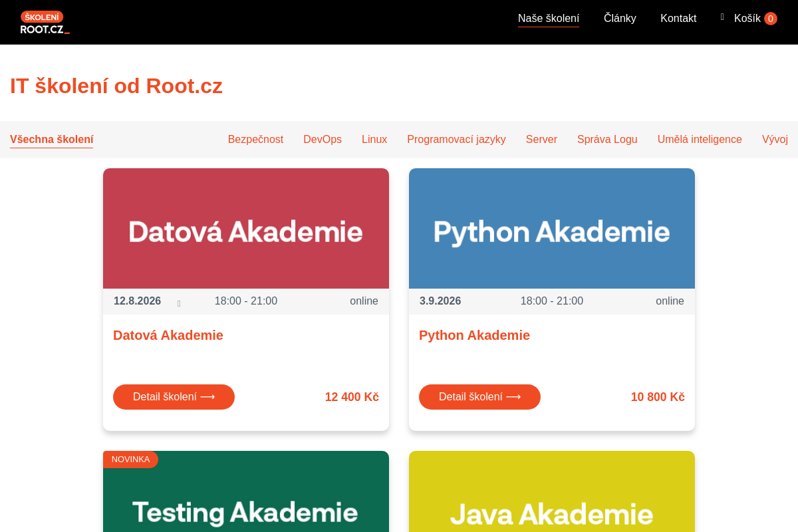Screen dimensions: 798x532
Task: Open the Java Akademie banner image
Action: pyautogui.click(x=552, y=491)
